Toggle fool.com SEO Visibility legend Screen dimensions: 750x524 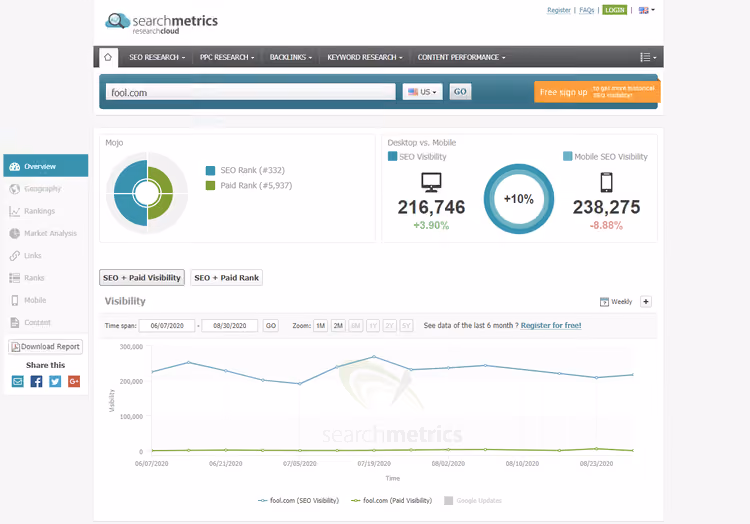point(298,501)
